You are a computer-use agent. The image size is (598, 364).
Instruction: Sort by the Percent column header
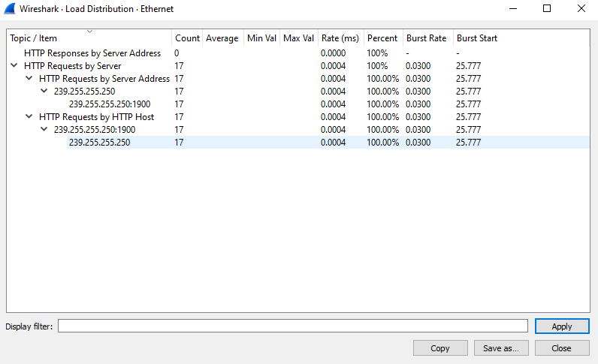tap(383, 38)
